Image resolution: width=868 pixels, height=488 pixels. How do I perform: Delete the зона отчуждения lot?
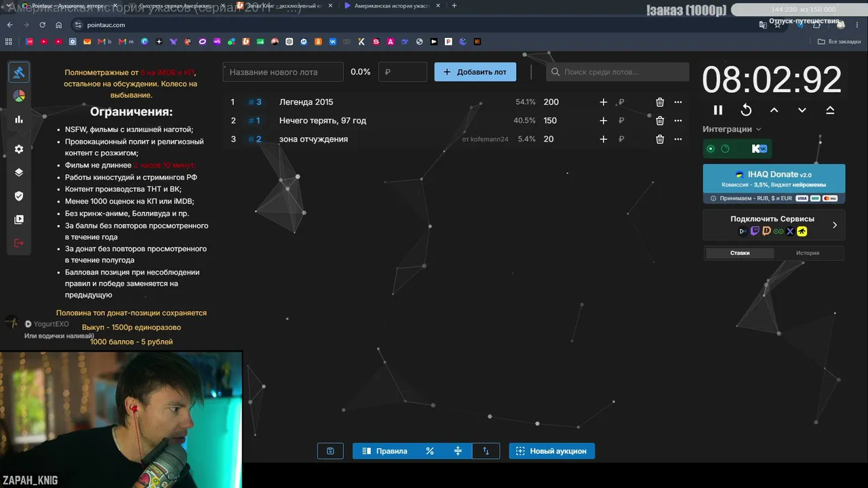(x=660, y=139)
